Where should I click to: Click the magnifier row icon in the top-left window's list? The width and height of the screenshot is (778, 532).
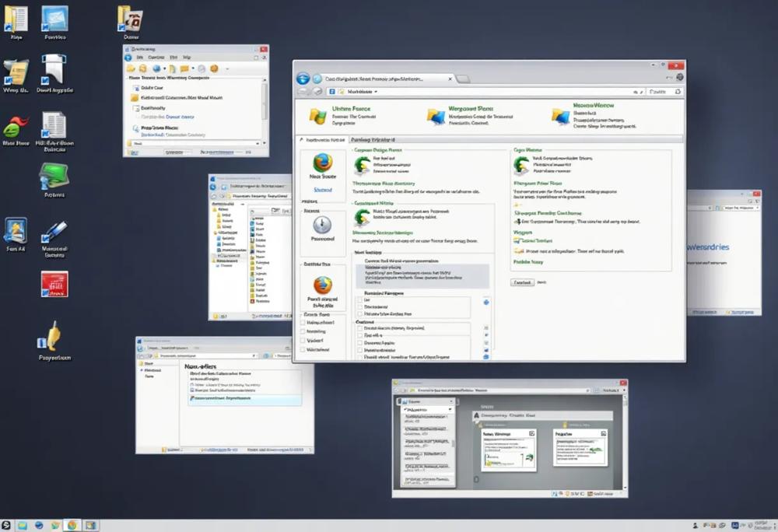point(135,128)
